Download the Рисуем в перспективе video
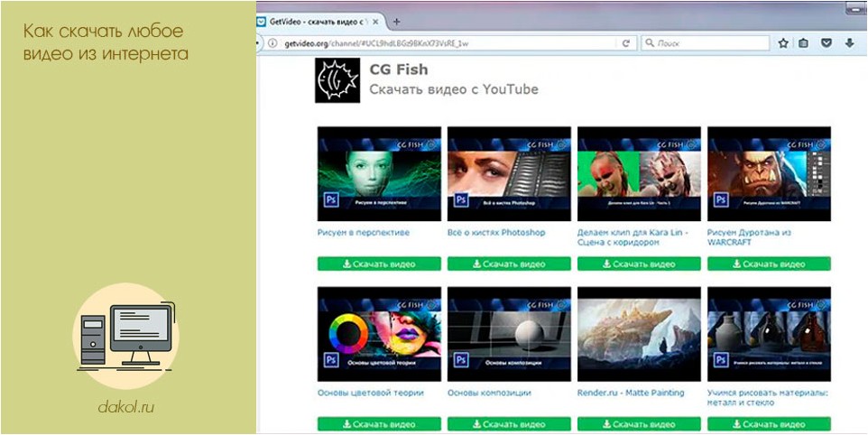 point(379,264)
